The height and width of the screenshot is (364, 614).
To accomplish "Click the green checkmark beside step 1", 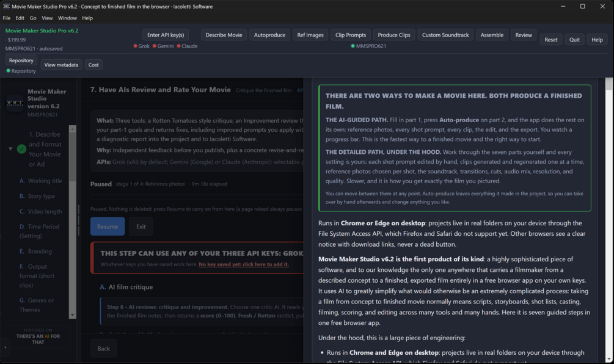I will pyautogui.click(x=21, y=149).
